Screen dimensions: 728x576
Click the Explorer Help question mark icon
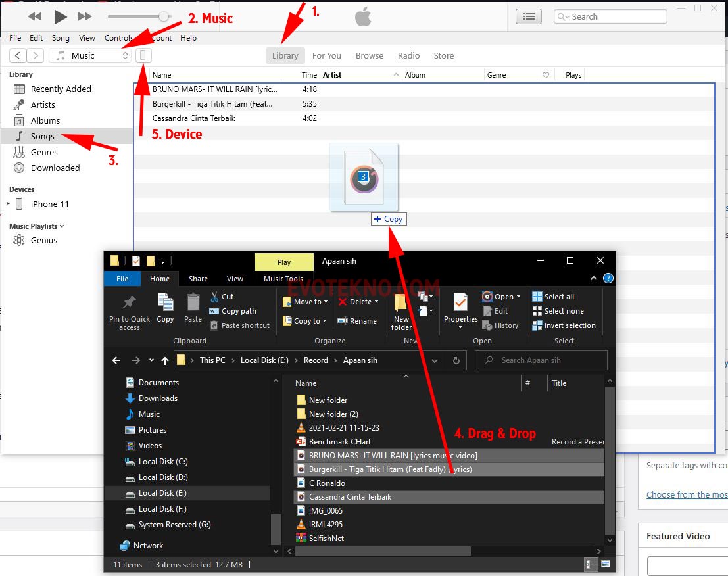608,279
